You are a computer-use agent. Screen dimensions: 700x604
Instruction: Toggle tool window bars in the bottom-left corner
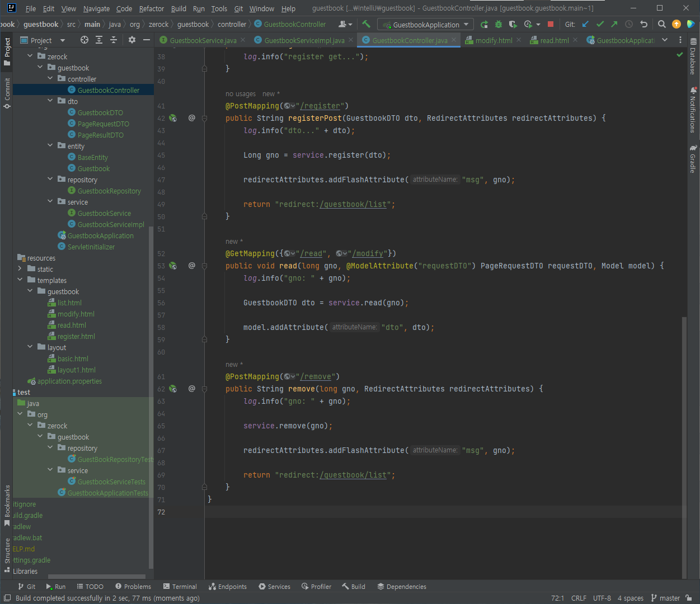7,598
